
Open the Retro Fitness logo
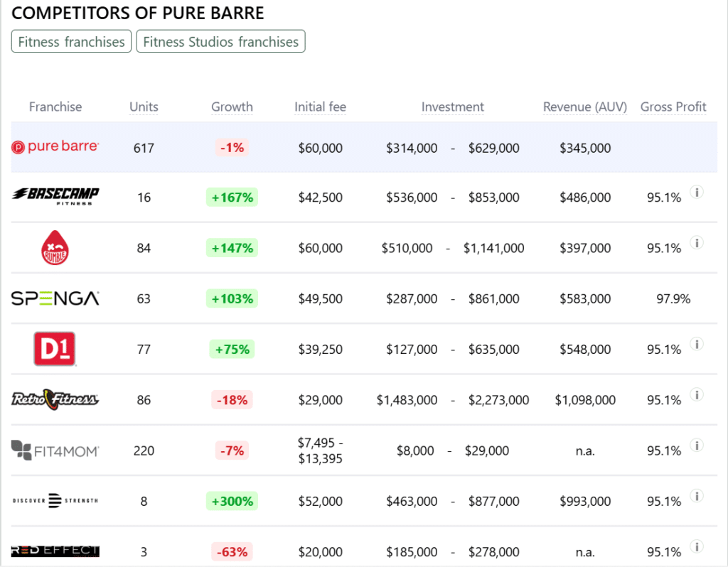pos(55,399)
